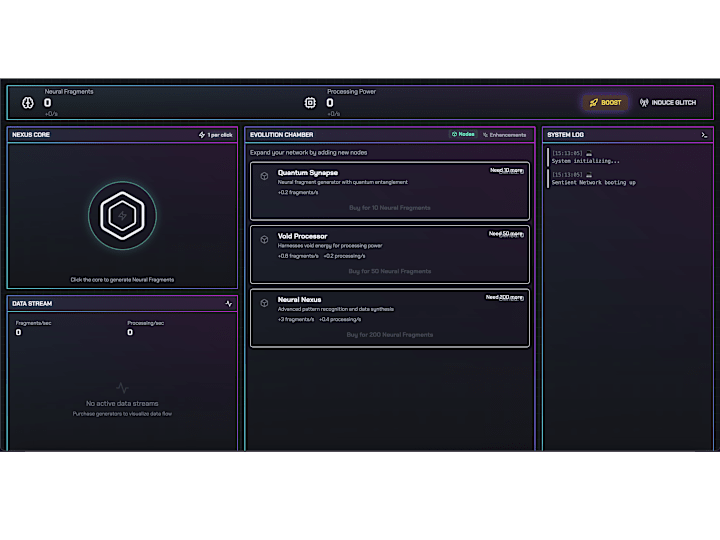Click the Induce Glitch button
The image size is (720, 540).
coord(668,102)
